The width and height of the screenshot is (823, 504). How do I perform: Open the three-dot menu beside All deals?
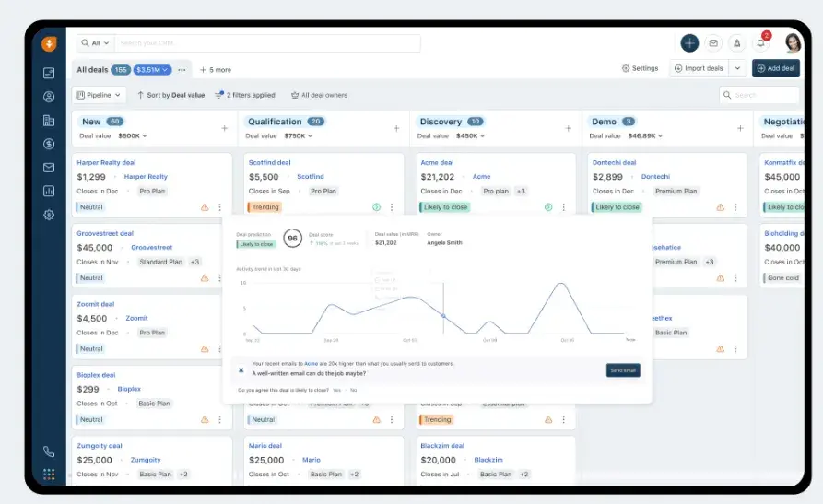[182, 70]
